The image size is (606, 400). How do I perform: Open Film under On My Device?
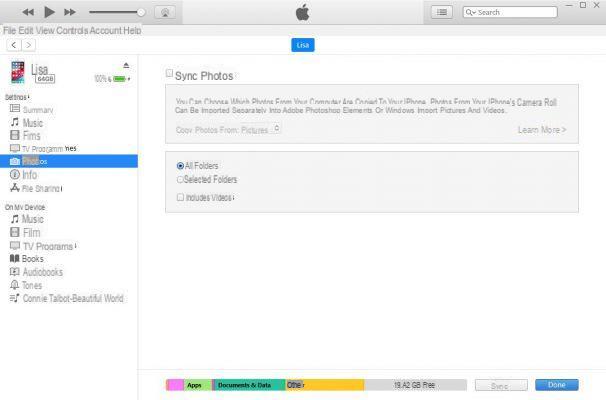point(25,232)
